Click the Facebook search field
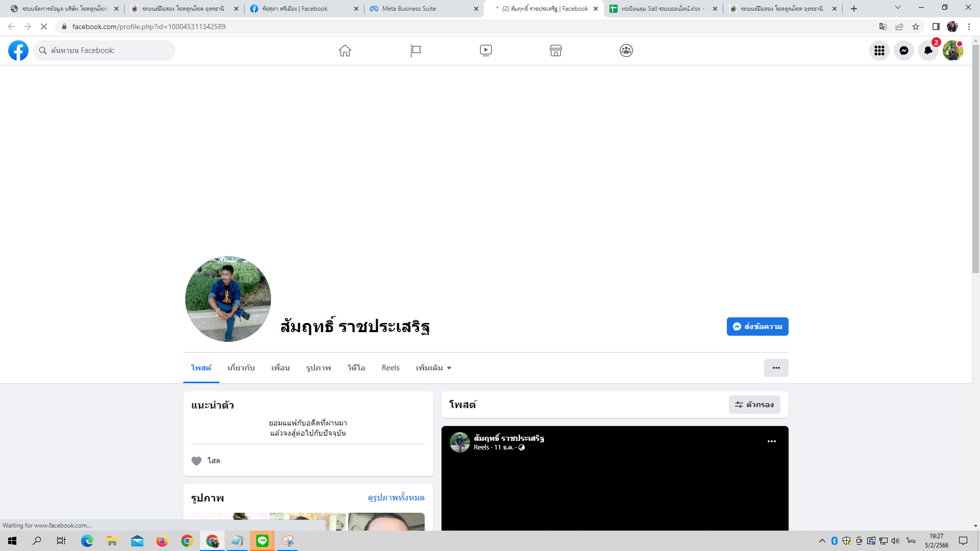The image size is (980, 551). (x=105, y=51)
